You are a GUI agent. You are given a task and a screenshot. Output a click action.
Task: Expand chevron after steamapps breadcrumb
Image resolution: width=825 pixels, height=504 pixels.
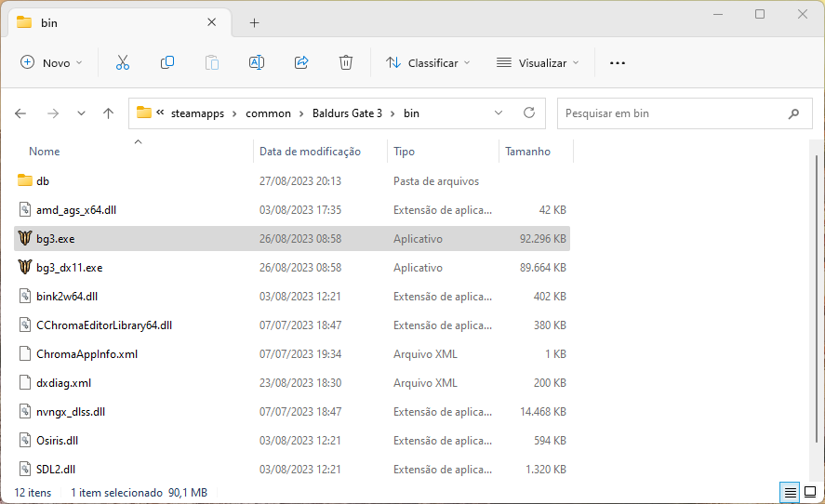[x=234, y=113]
